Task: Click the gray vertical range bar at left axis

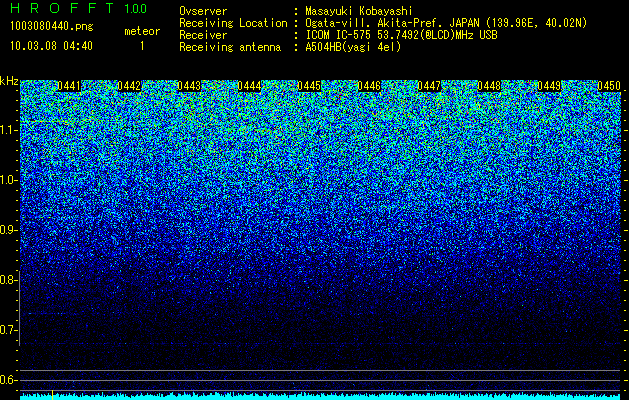Action: point(20,309)
